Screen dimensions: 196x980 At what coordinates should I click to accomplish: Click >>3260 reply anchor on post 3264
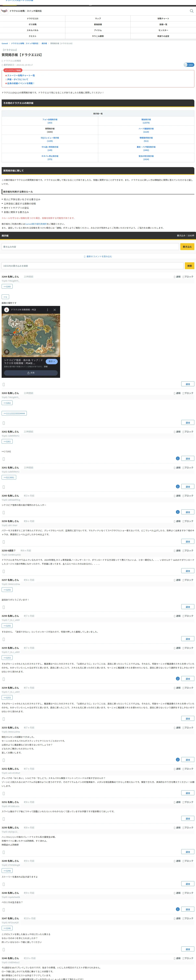[7, 286]
